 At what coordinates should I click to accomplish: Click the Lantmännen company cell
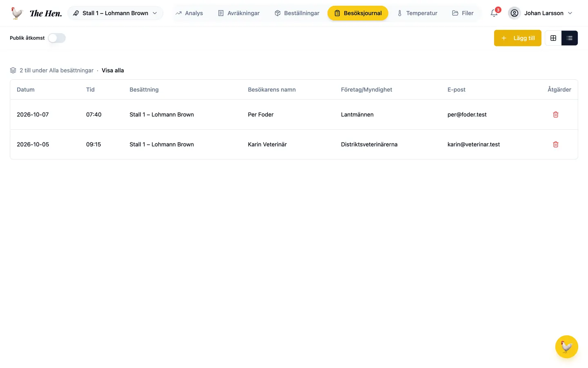click(357, 114)
